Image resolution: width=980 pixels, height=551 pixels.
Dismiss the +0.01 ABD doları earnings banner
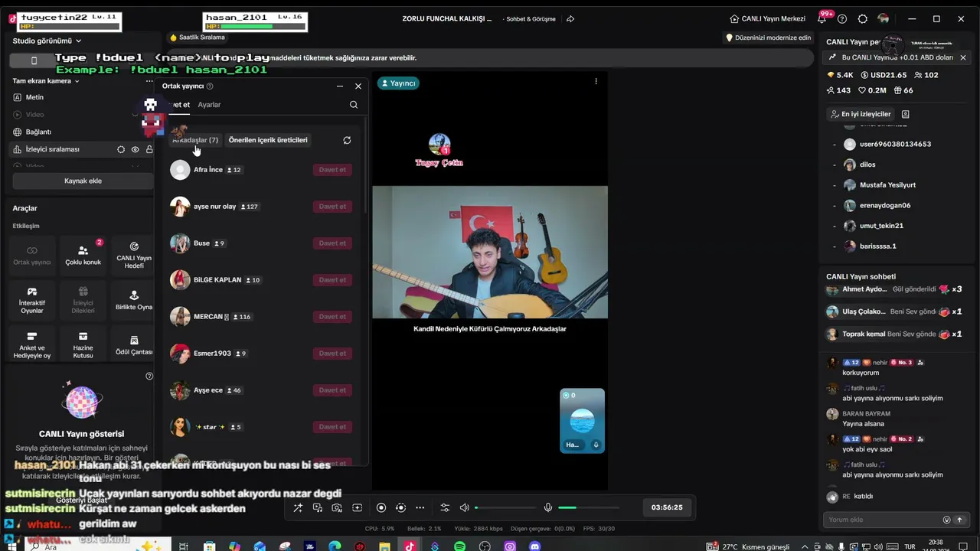963,57
